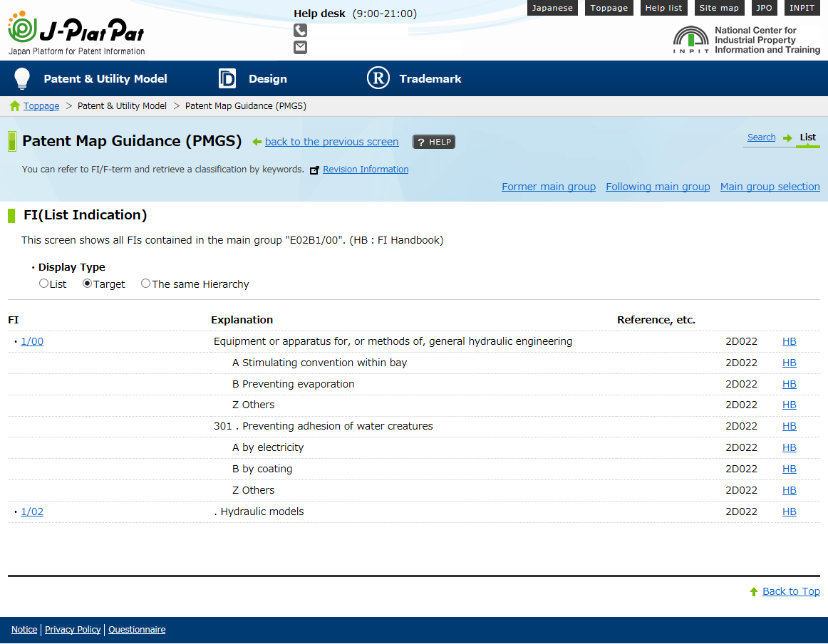Open HB link for Hydraulic models

(x=789, y=511)
